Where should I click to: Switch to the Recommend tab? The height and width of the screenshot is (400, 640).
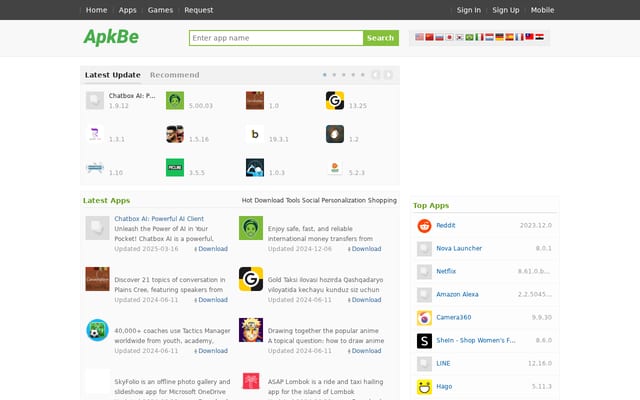pyautogui.click(x=174, y=75)
